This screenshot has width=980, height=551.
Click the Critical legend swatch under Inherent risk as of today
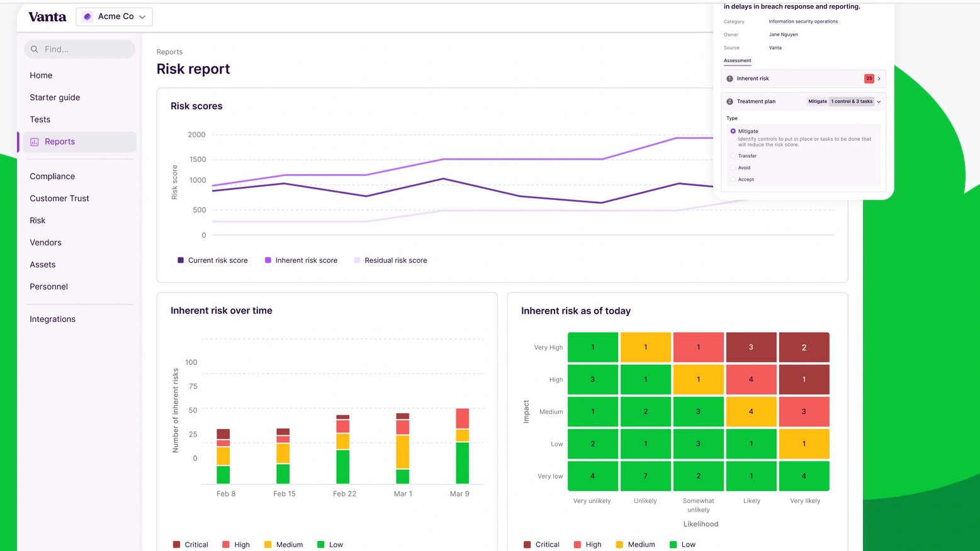point(527,545)
